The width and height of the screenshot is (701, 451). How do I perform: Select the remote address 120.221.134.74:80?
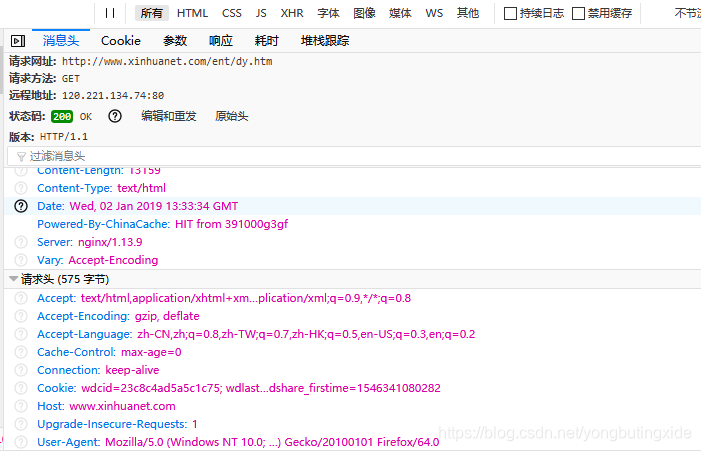(x=113, y=96)
